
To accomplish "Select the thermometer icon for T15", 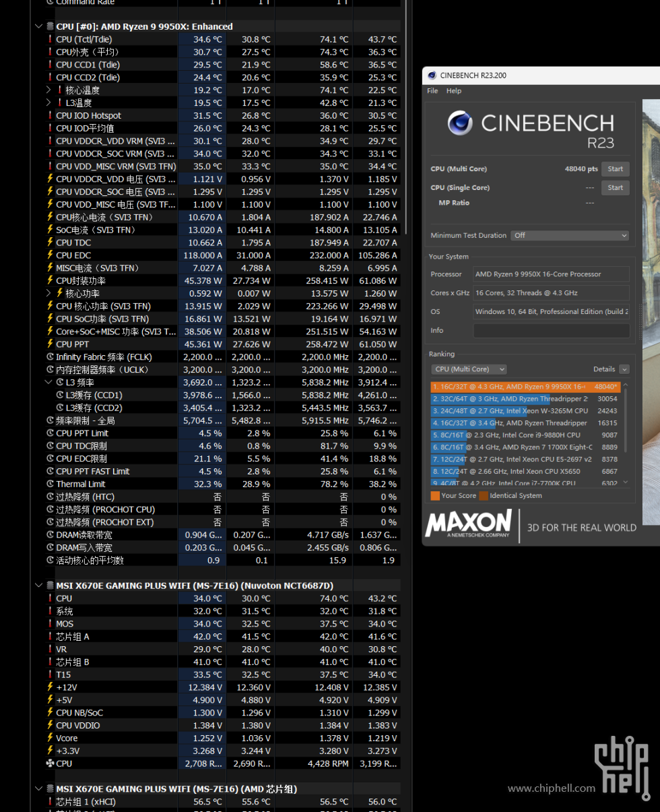I will pyautogui.click(x=50, y=675).
